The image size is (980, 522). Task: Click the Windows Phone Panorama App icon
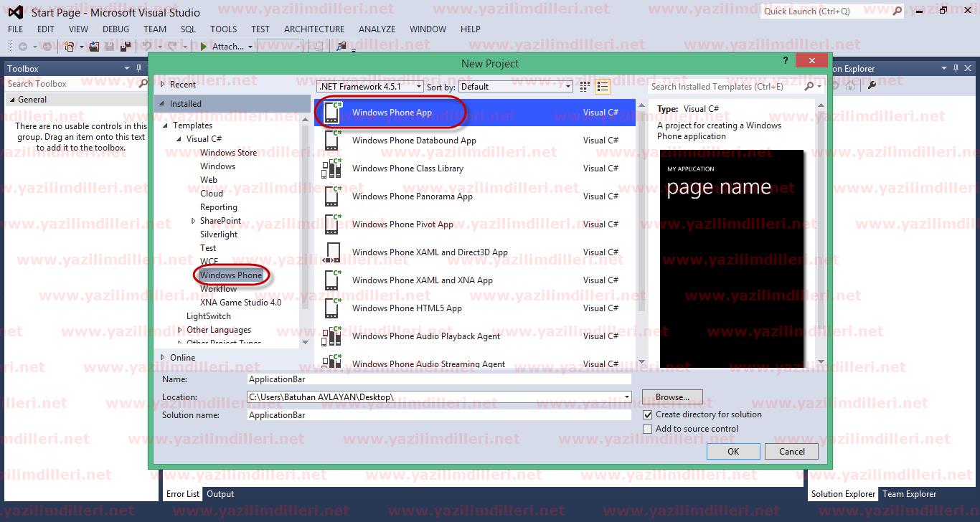[332, 196]
